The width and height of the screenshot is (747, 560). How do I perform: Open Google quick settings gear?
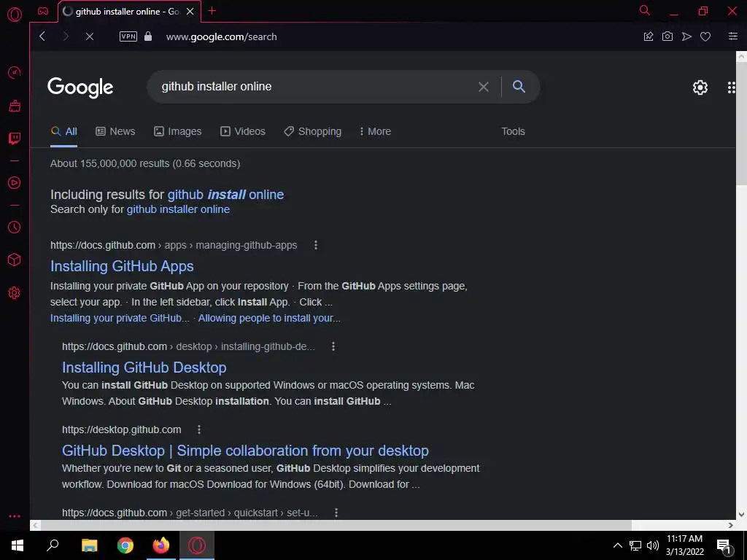700,87
